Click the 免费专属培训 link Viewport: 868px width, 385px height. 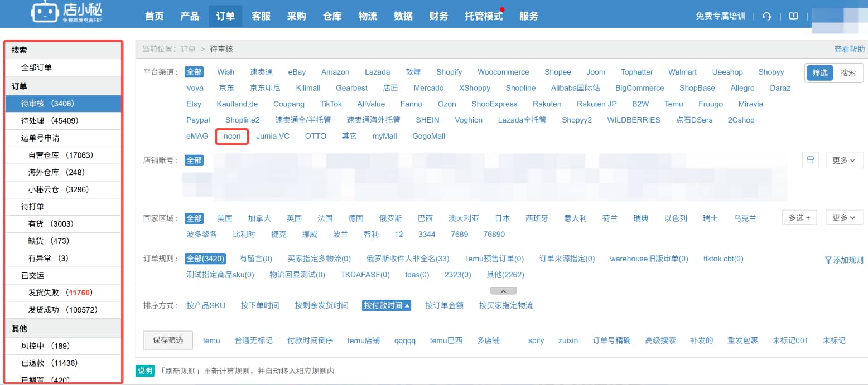pyautogui.click(x=721, y=16)
